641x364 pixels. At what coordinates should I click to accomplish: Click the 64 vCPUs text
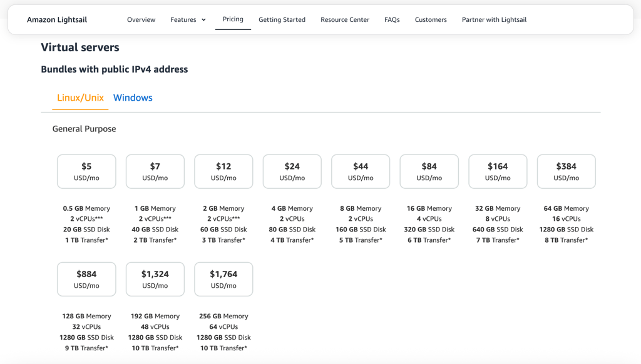point(223,327)
